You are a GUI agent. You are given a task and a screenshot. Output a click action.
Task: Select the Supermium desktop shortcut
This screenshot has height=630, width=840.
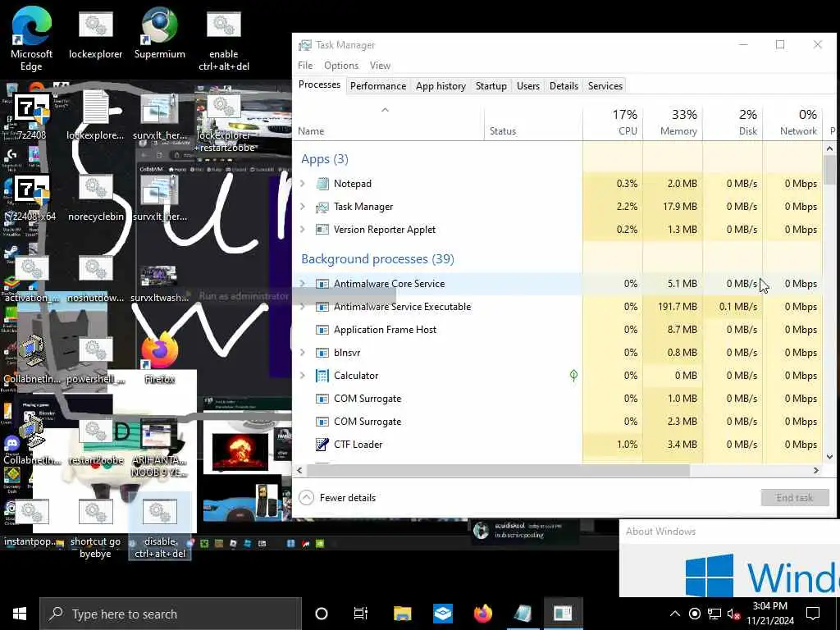coord(160,33)
